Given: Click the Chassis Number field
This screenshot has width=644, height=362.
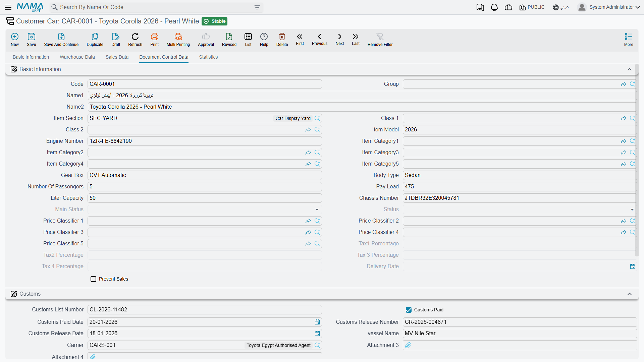Looking at the screenshot, I should click(520, 198).
